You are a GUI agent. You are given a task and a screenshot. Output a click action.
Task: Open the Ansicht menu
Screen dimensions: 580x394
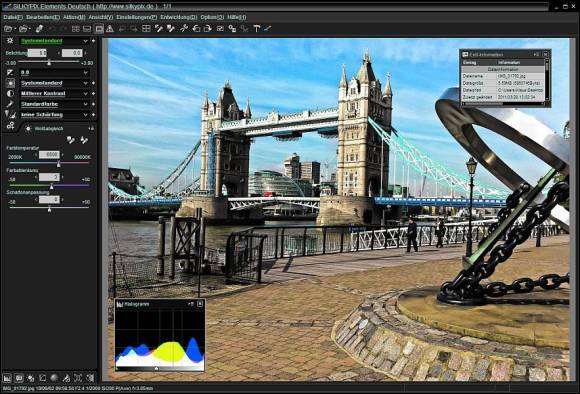(x=101, y=17)
